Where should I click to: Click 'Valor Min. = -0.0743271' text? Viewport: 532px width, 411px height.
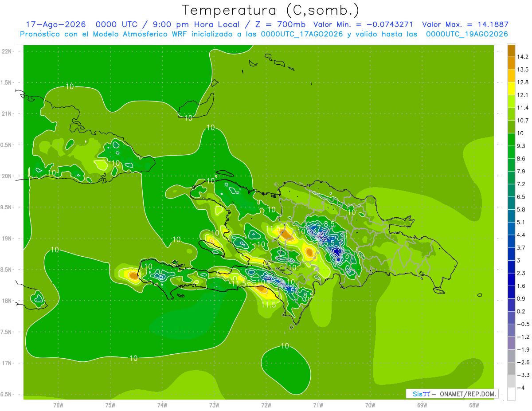[363, 25]
